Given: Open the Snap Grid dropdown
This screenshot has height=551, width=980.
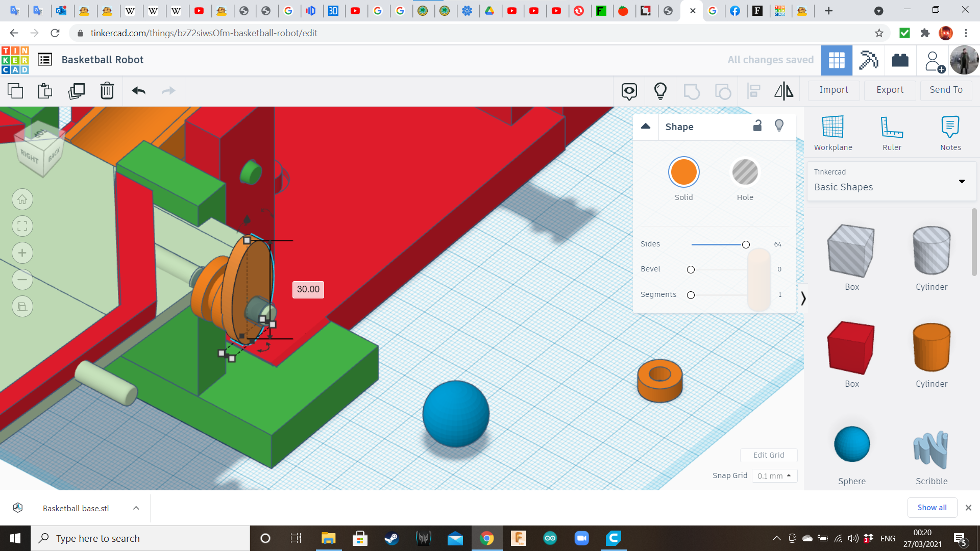Looking at the screenshot, I should pos(774,475).
